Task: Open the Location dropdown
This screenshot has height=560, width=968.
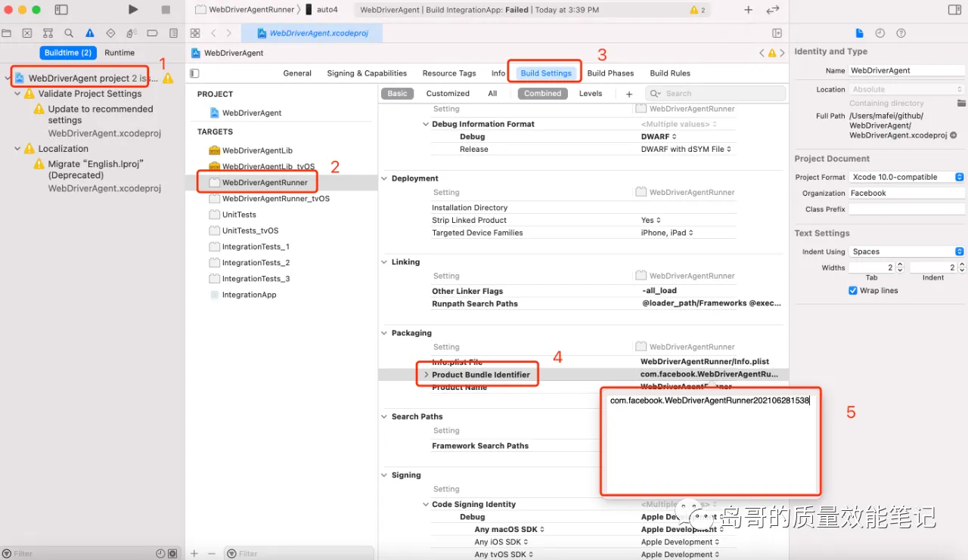Action: pos(907,89)
